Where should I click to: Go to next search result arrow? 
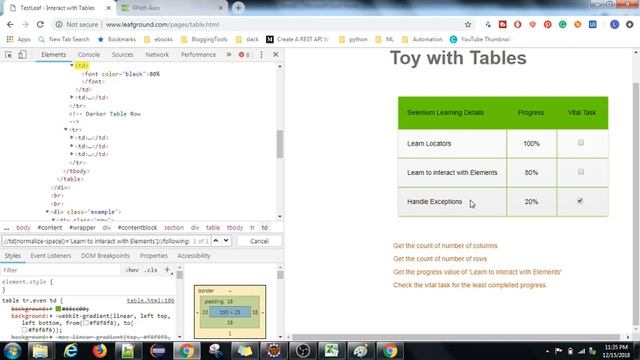(x=226, y=241)
